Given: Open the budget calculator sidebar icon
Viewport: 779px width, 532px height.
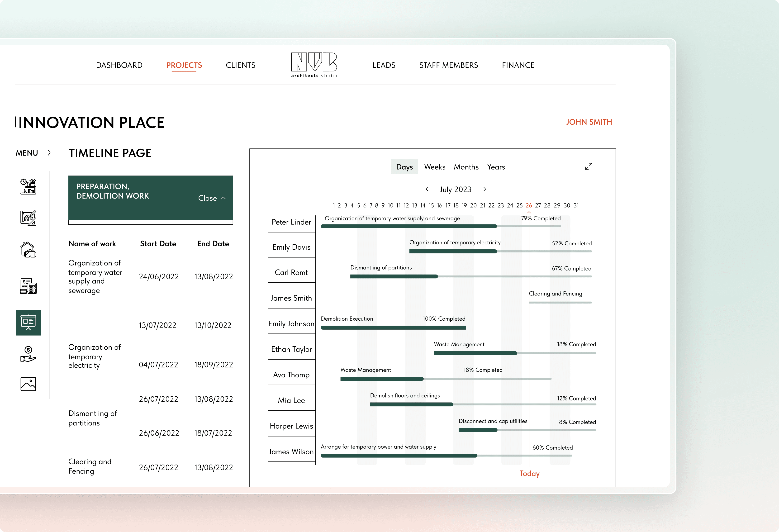Looking at the screenshot, I should click(x=28, y=286).
